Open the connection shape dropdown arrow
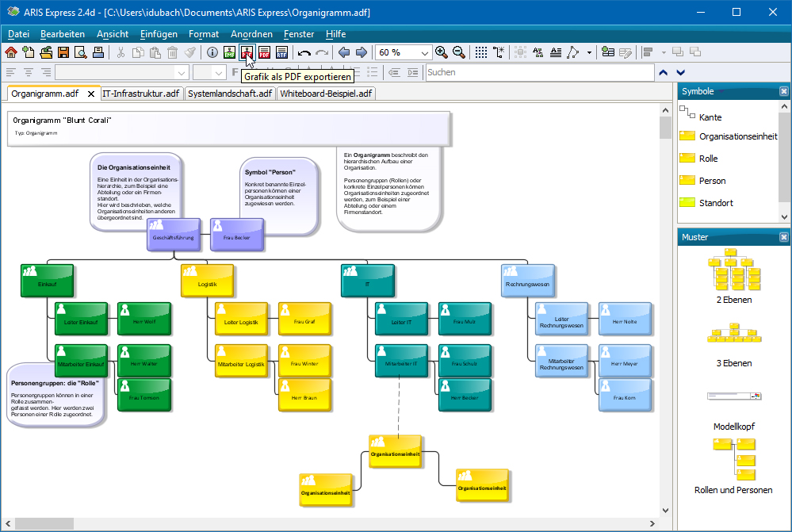The height and width of the screenshot is (532, 792). pyautogui.click(x=589, y=52)
